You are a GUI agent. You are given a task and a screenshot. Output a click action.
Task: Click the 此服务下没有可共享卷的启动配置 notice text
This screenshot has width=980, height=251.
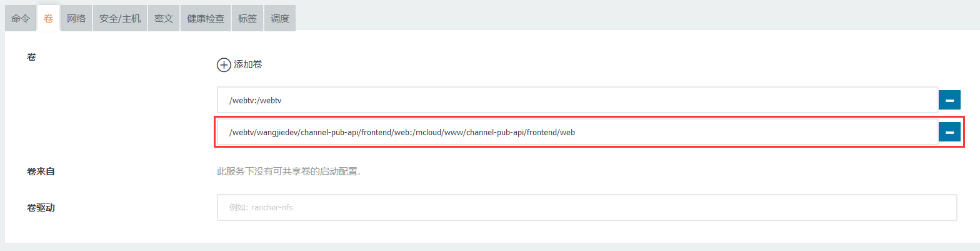(x=288, y=172)
